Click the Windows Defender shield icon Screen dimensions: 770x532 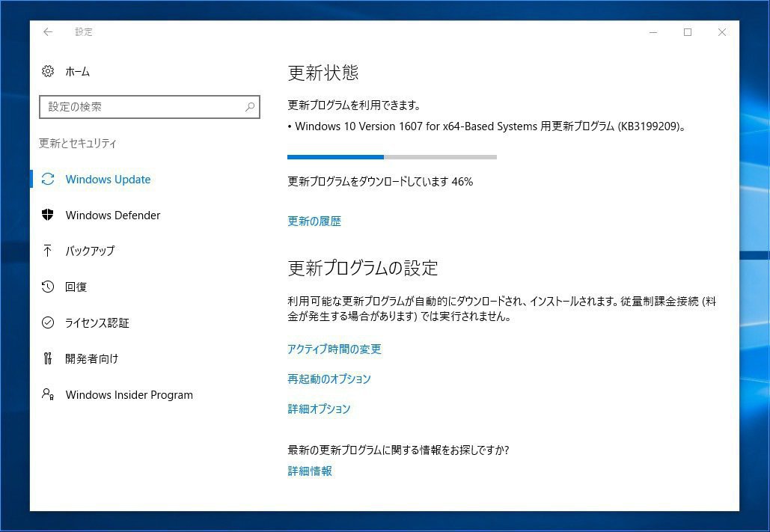pyautogui.click(x=48, y=215)
